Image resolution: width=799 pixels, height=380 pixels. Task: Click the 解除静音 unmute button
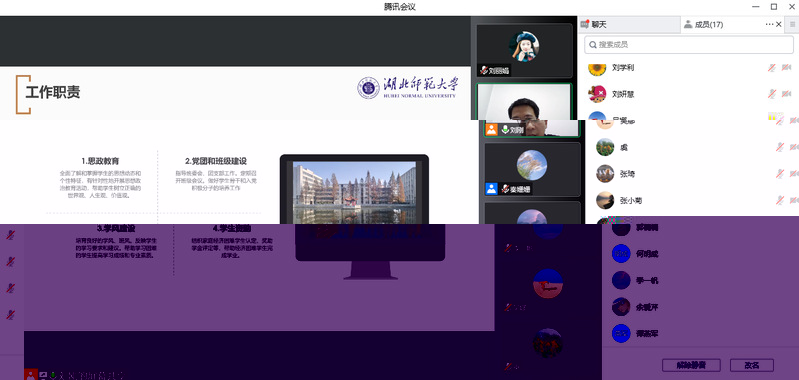[691, 365]
